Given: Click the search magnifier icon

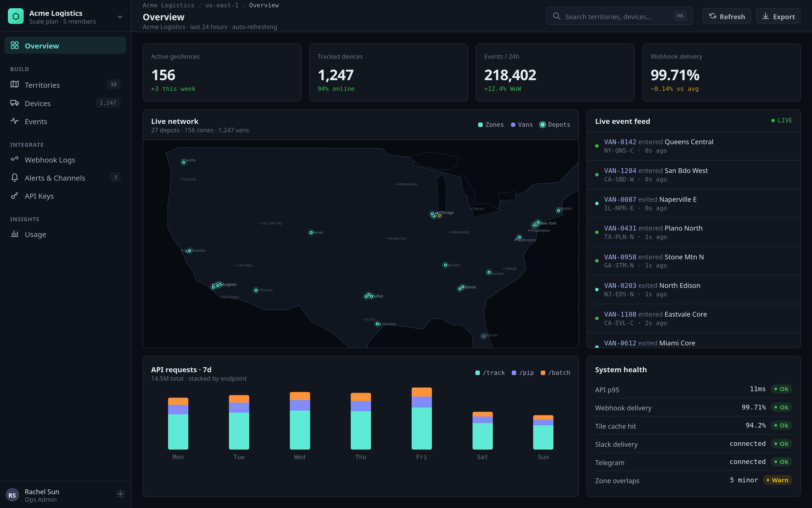Looking at the screenshot, I should click(557, 16).
